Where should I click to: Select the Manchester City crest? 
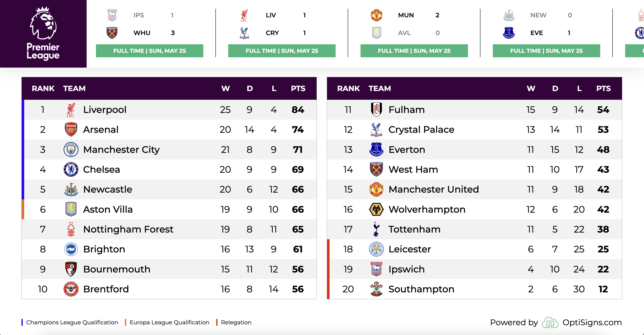(71, 149)
